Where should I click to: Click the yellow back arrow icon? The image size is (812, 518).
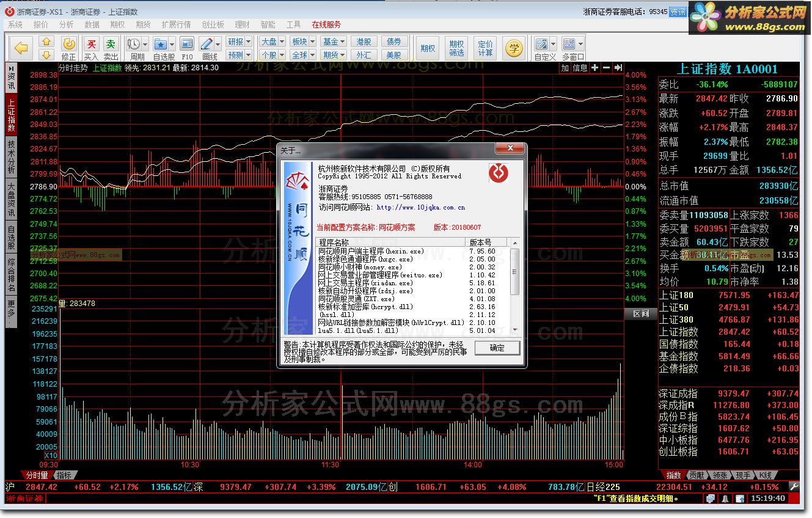coord(21,48)
